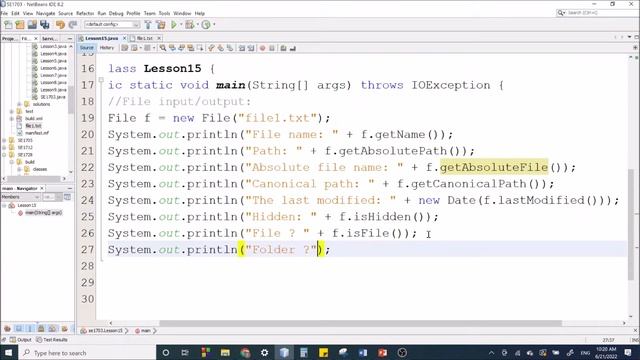Click the Output window icon at bottom
The image size is (640, 360).
tap(13, 340)
